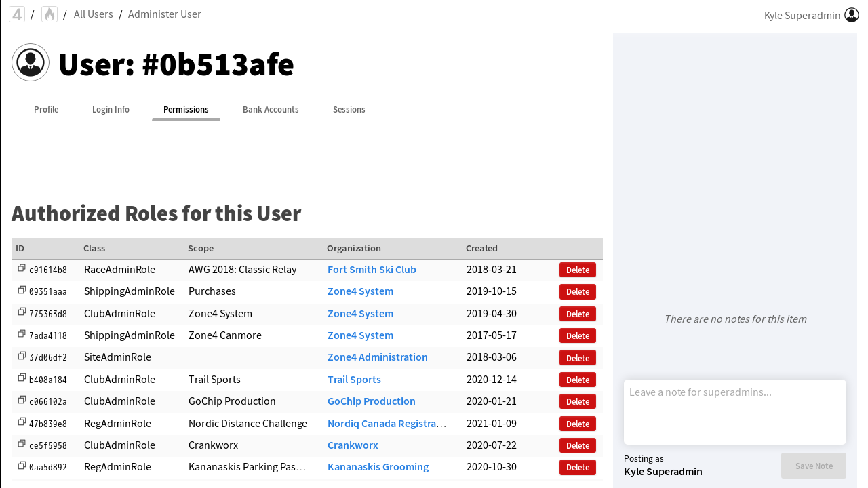Click the Zone4 logo icon in breadcrumb
The height and width of the screenshot is (488, 868).
click(17, 14)
